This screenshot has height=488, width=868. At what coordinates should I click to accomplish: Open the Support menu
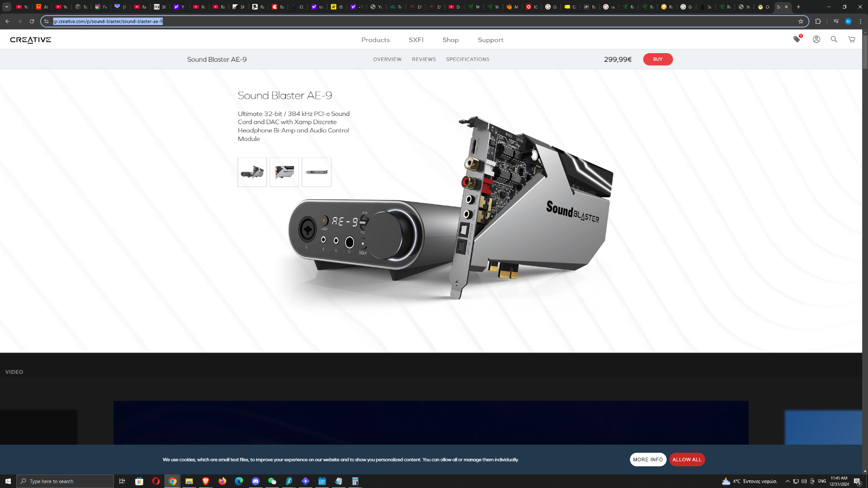[490, 40]
